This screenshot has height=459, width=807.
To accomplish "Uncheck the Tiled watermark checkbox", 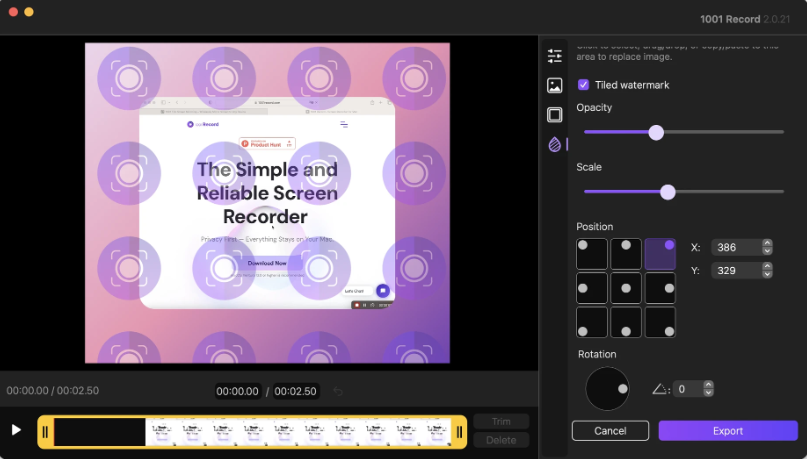I will [x=583, y=85].
